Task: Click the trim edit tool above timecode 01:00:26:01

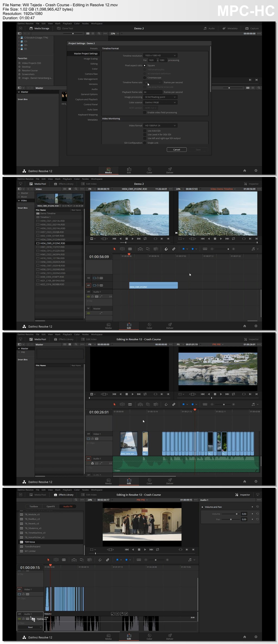Action: pyautogui.click(x=122, y=404)
